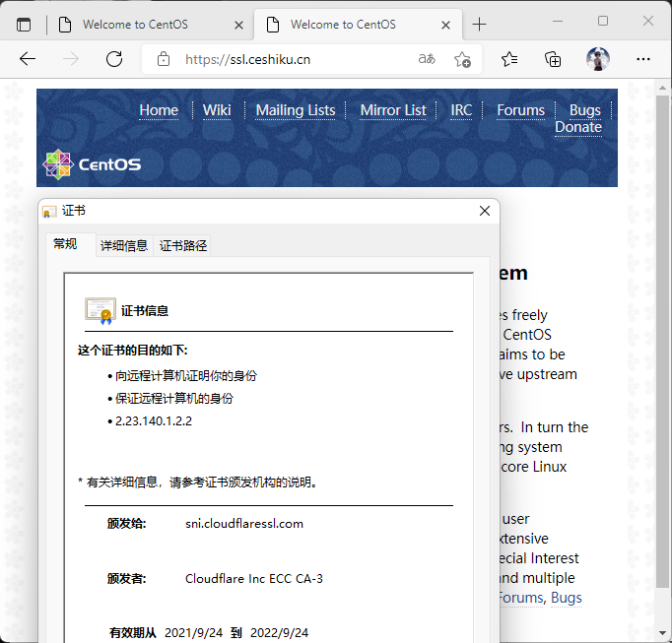Open the Collections icon
The width and height of the screenshot is (672, 643).
tap(553, 59)
